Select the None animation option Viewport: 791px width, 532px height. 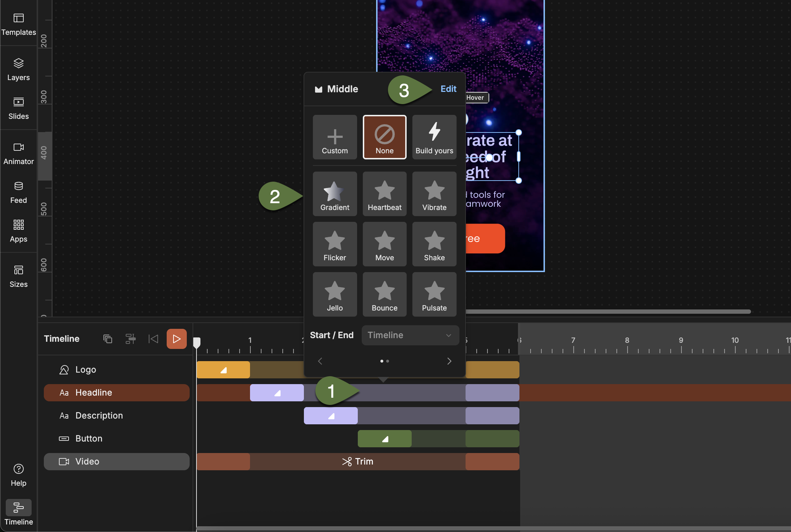pyautogui.click(x=385, y=137)
